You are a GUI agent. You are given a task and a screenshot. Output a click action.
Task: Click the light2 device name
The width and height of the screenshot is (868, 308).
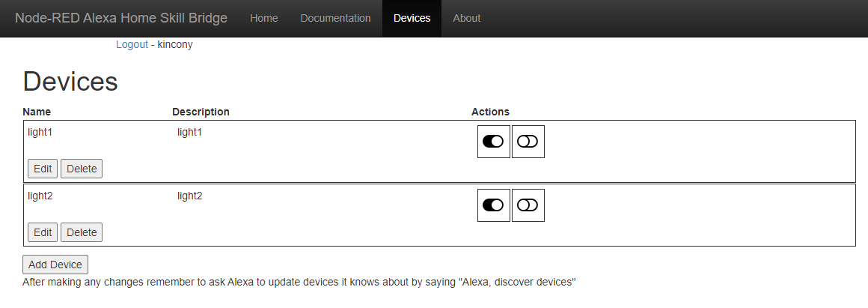pyautogui.click(x=40, y=196)
